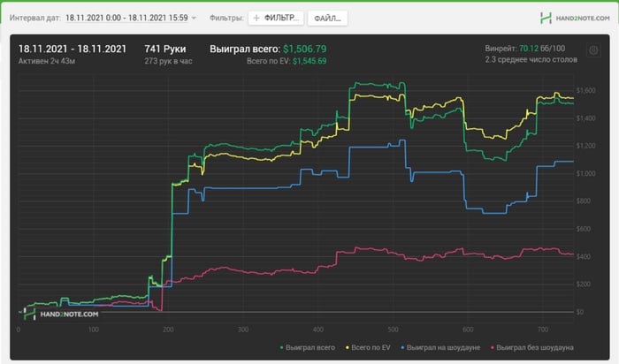This screenshot has height=364, width=619.
Task: Toggle the pink 'Выиграл без шоудауна' legend dot
Action: pos(493,348)
